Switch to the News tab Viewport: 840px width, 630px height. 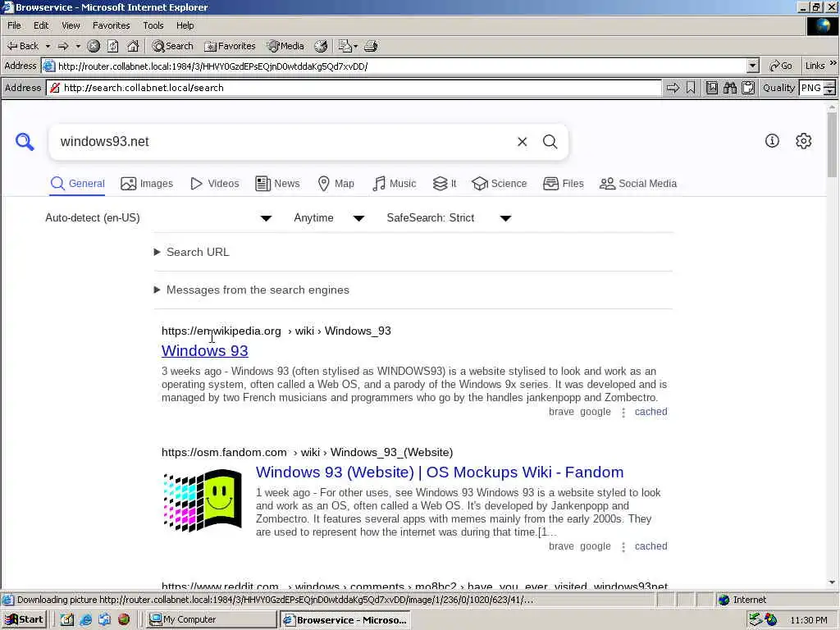click(x=277, y=184)
